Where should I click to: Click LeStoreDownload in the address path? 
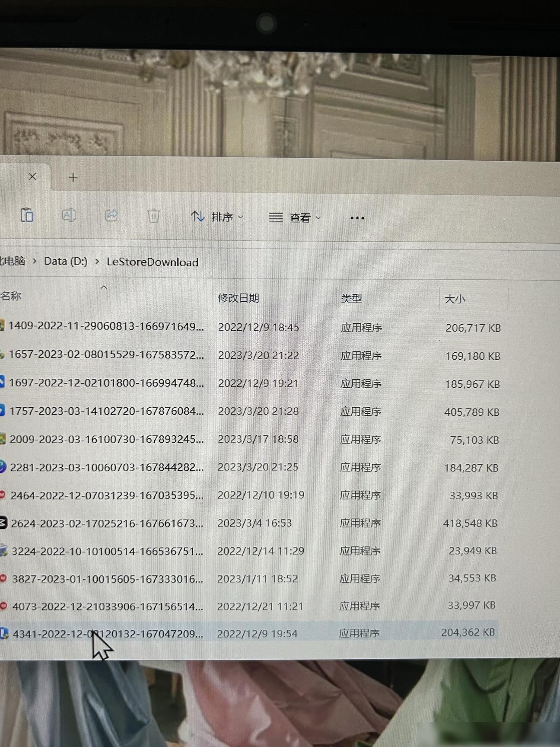click(153, 262)
